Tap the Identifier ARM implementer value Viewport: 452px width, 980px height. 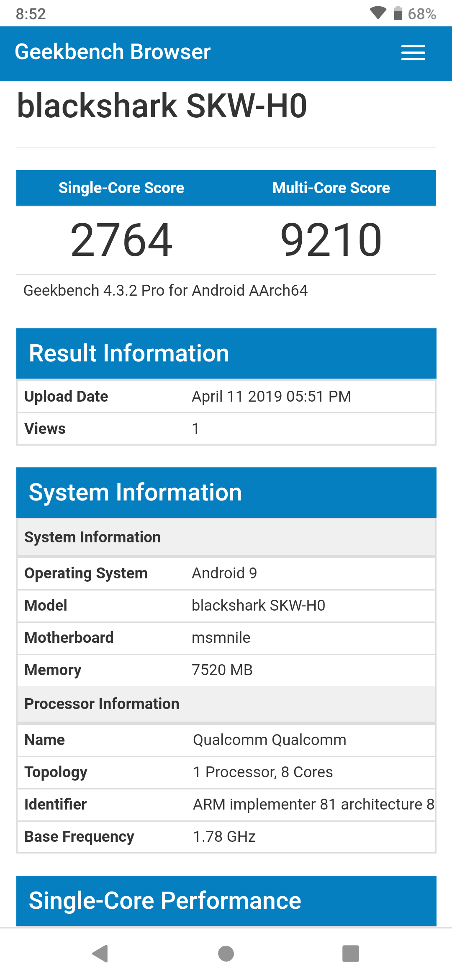[313, 805]
